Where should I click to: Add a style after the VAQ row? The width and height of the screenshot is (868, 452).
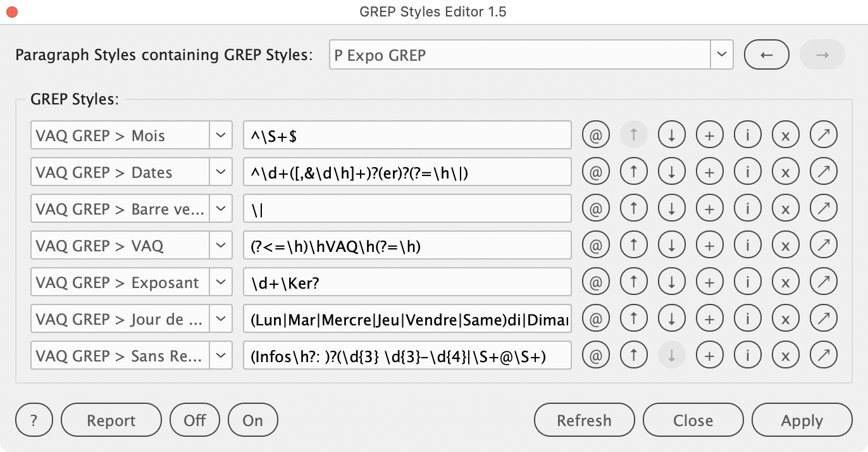709,245
